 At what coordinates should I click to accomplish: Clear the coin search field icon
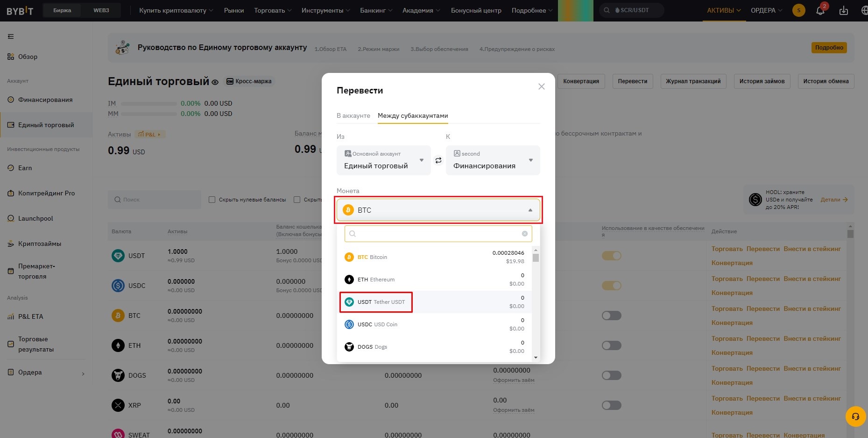(x=524, y=234)
